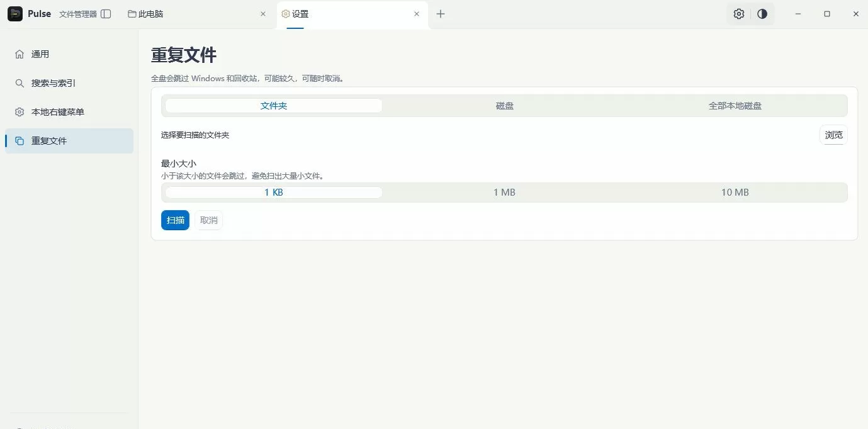Open the 通用 settings section
The image size is (868, 429).
point(69,54)
